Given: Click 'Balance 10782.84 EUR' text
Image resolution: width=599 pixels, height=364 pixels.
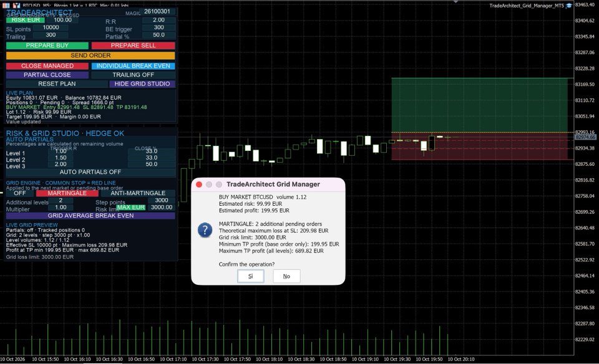Looking at the screenshot, I should click(x=93, y=98).
